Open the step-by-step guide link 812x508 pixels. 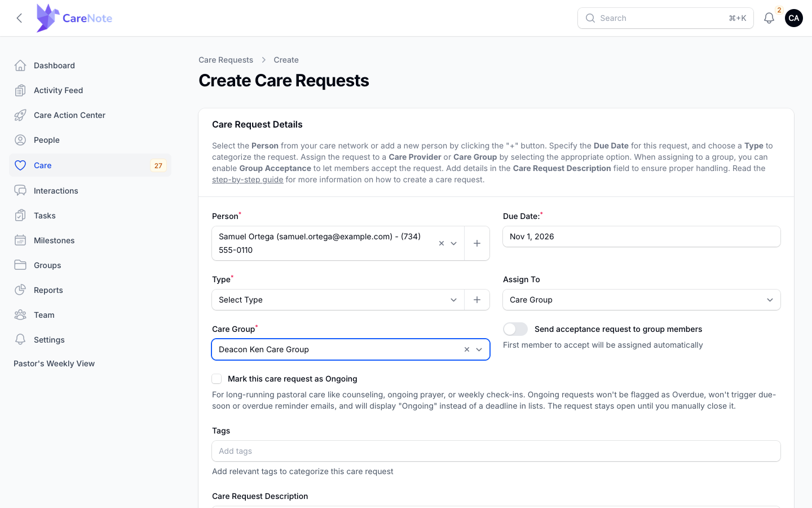[248, 179]
